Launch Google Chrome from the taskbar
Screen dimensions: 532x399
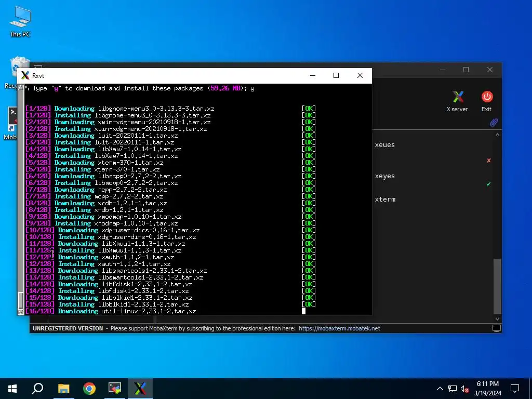pos(89,389)
